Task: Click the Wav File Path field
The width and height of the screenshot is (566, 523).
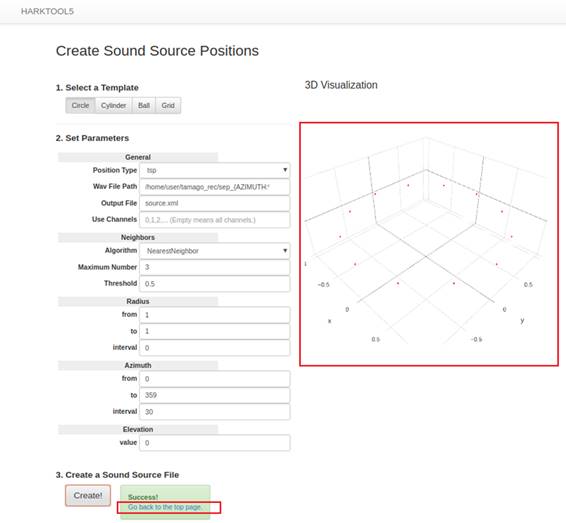Action: (215, 187)
